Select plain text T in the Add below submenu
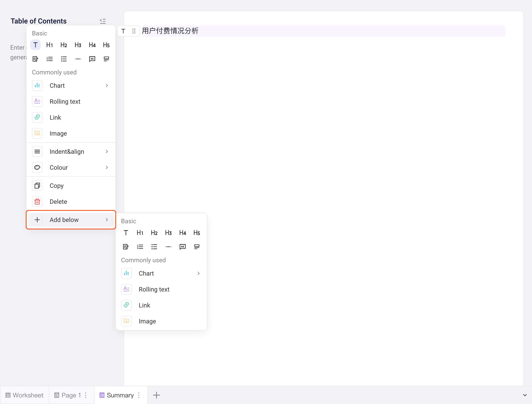The image size is (532, 404). (x=126, y=233)
